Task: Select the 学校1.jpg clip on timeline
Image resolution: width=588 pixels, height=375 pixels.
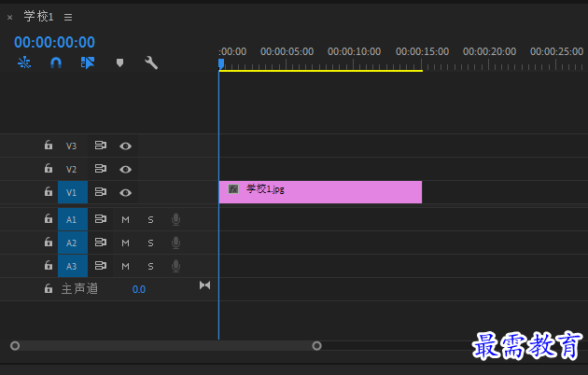Action: (320, 192)
